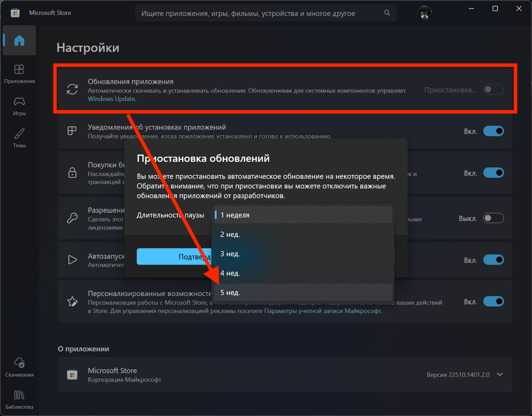Click the key icon for offline permissions
532x416 pixels.
(72, 218)
